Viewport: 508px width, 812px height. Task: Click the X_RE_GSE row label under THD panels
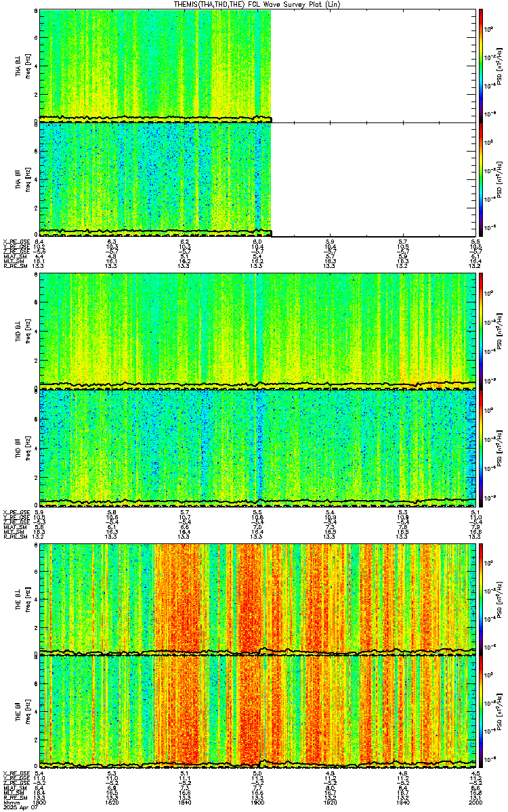click(x=16, y=512)
